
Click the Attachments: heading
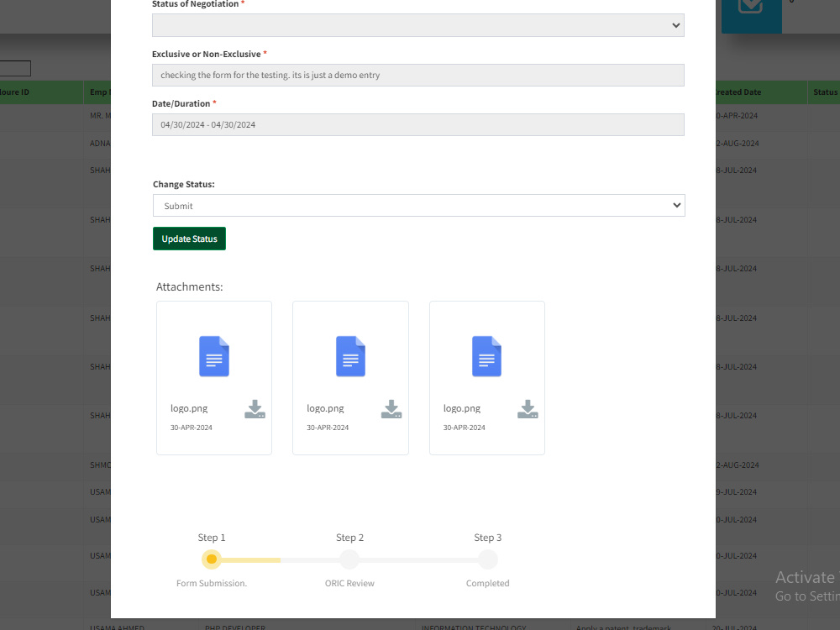190,286
